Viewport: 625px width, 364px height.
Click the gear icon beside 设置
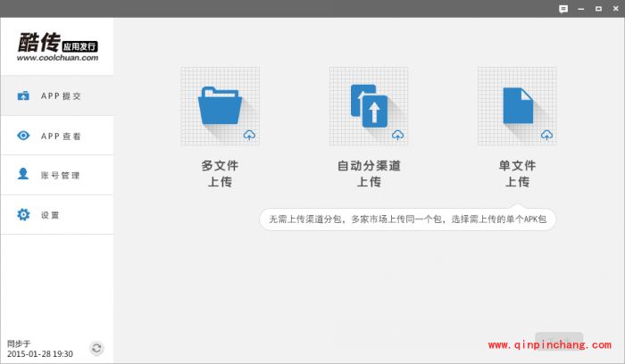click(x=23, y=215)
